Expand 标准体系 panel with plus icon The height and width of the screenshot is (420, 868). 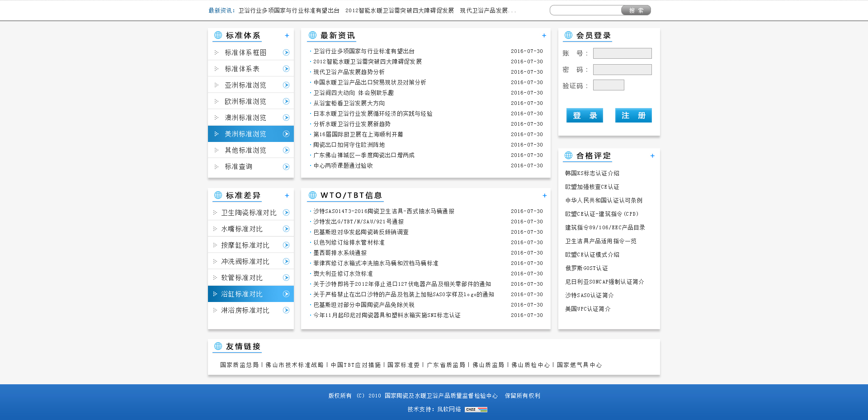(287, 36)
